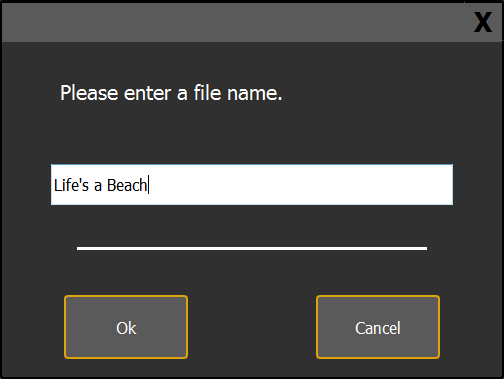Click the word 'enter' in the prompt text
This screenshot has height=379, width=504.
point(147,93)
